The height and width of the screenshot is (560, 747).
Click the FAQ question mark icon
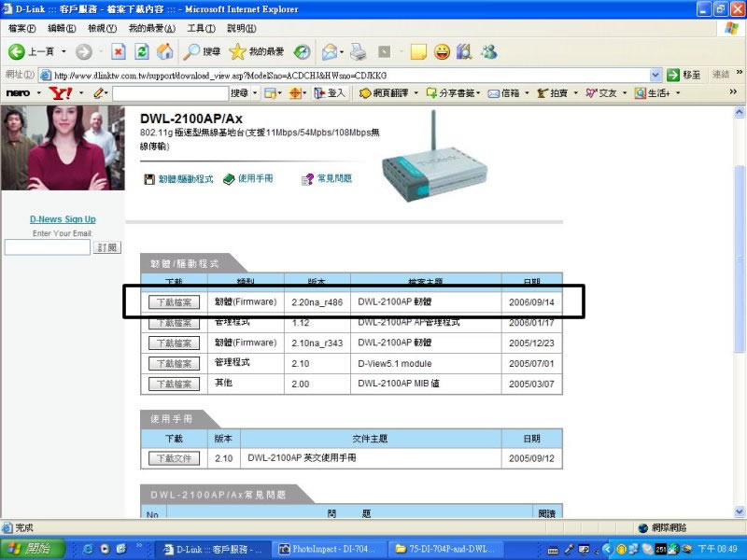[x=307, y=179]
